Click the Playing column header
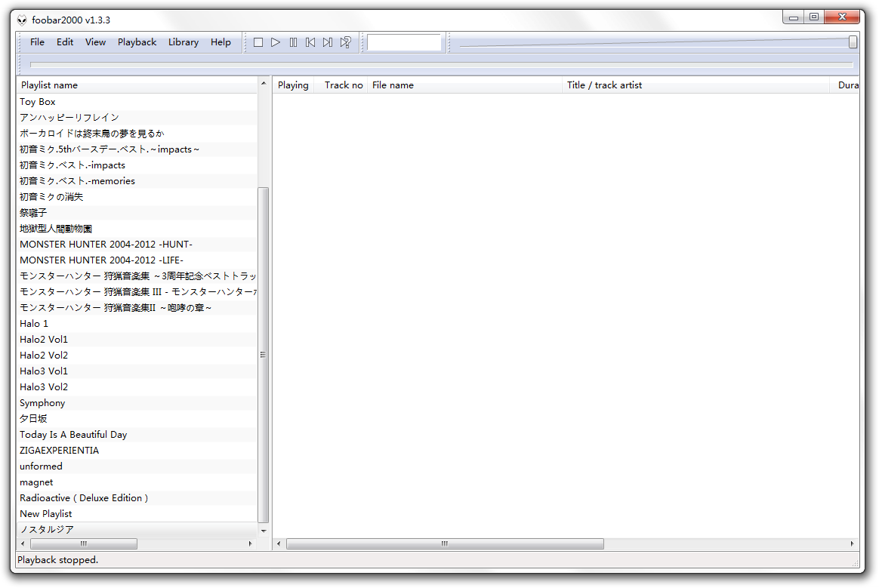This screenshot has width=879, height=588. tap(293, 85)
